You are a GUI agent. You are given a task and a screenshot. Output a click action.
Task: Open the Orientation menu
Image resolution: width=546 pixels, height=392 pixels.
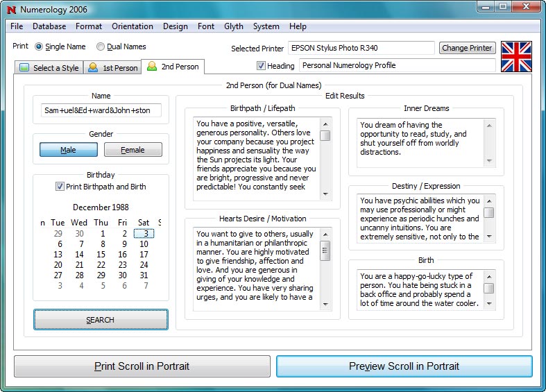[133, 26]
